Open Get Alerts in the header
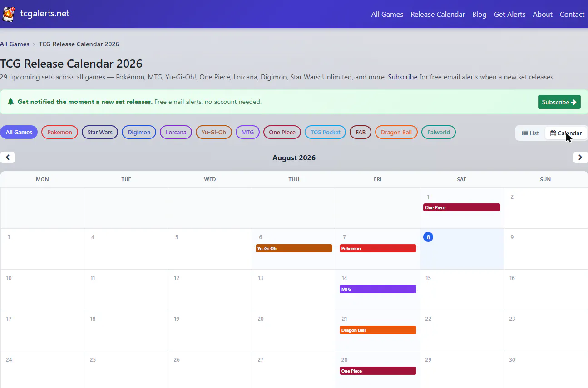 pyautogui.click(x=509, y=14)
